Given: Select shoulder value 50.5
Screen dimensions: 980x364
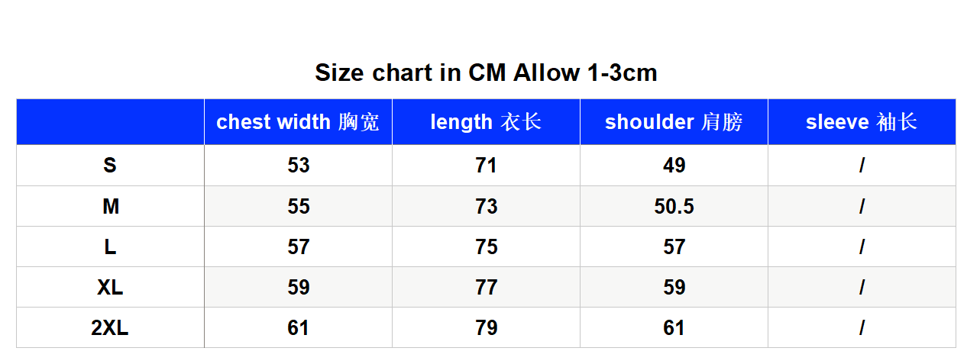Looking at the screenshot, I should (x=674, y=206).
